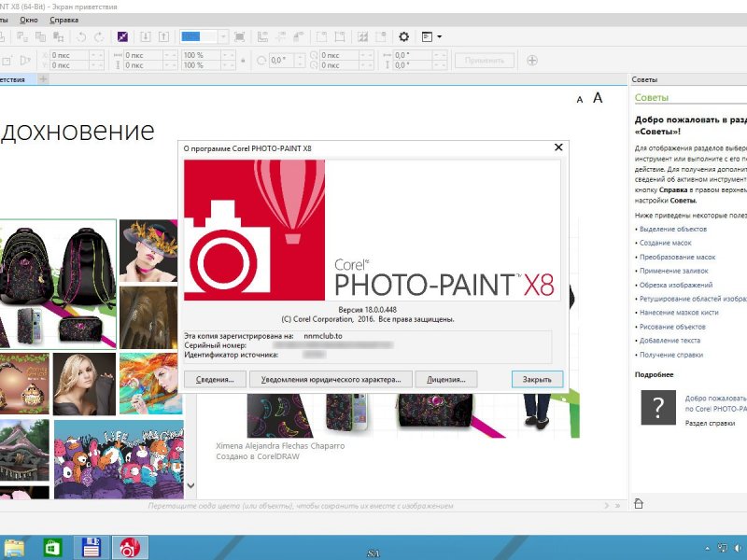Click the X position input field
The height and width of the screenshot is (560, 747).
coord(69,55)
